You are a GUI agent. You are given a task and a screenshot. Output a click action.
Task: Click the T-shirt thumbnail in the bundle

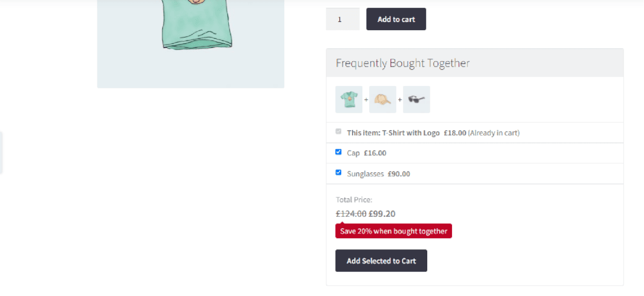click(x=349, y=99)
